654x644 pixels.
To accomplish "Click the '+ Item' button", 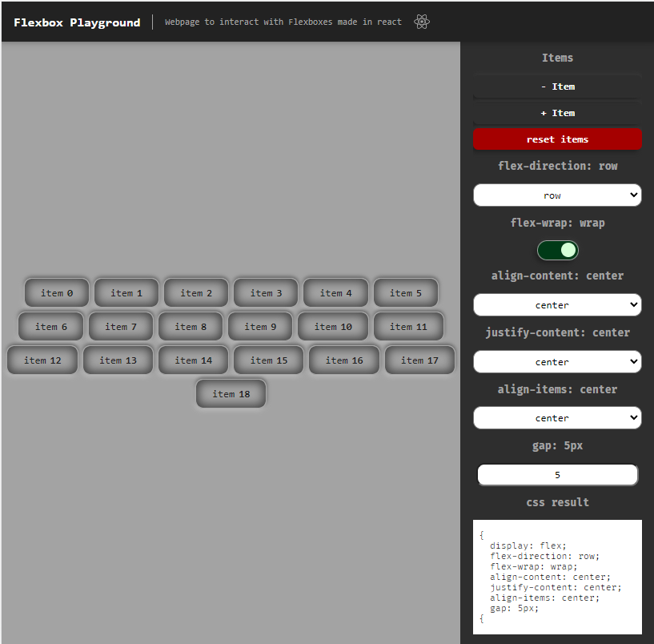I will point(557,113).
